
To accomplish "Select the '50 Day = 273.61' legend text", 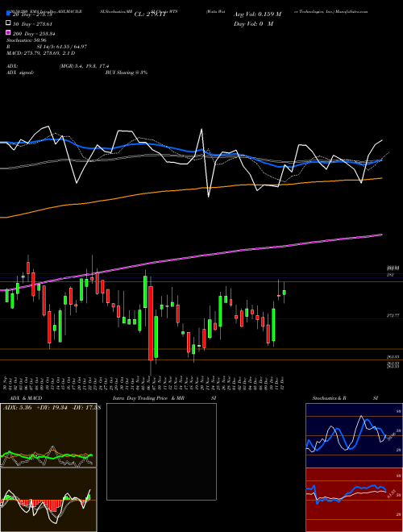I will pyautogui.click(x=33, y=24).
